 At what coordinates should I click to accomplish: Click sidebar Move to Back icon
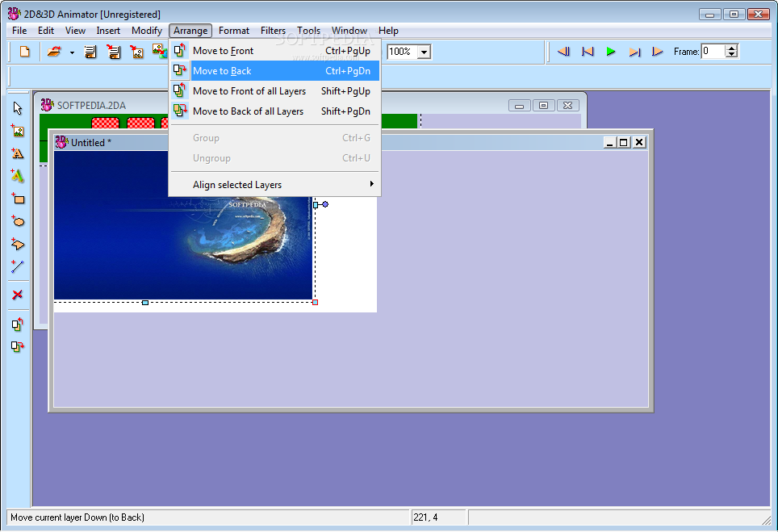18,346
